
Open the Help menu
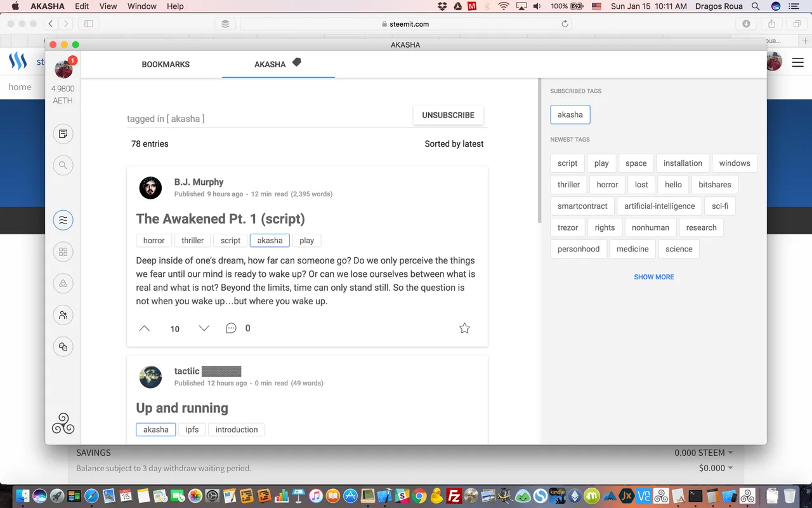(175, 6)
